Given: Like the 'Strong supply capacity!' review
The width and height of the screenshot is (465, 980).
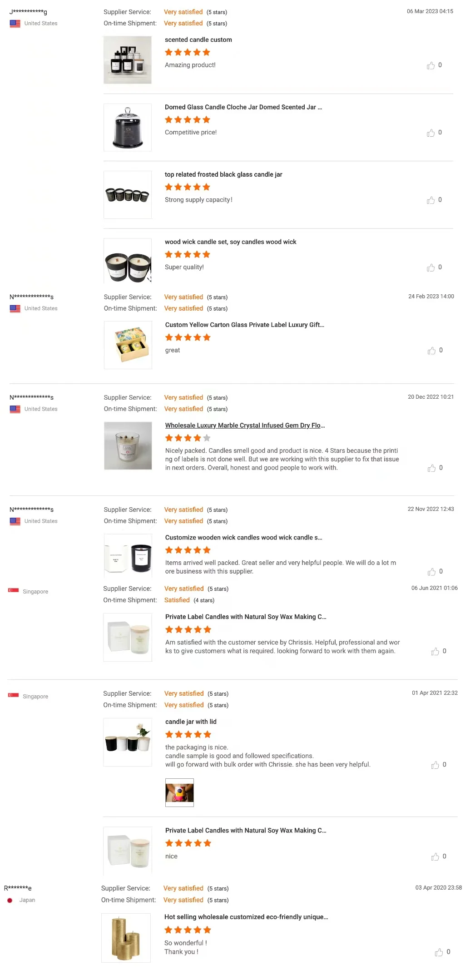Looking at the screenshot, I should click(x=430, y=200).
